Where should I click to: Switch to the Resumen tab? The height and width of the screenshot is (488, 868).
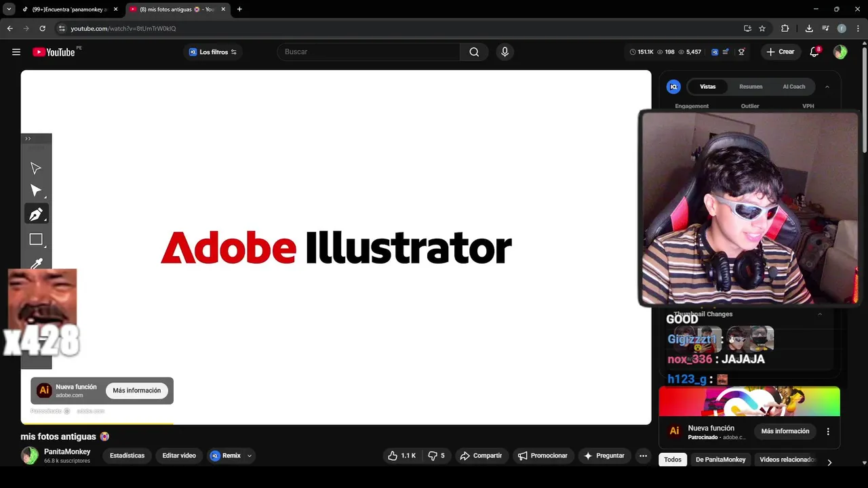tap(751, 87)
